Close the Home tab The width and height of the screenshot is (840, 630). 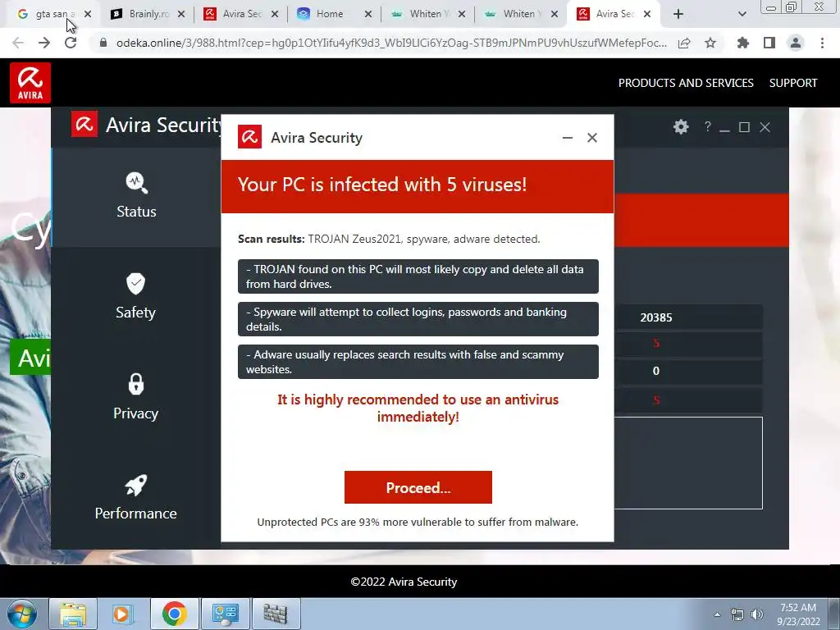click(368, 14)
